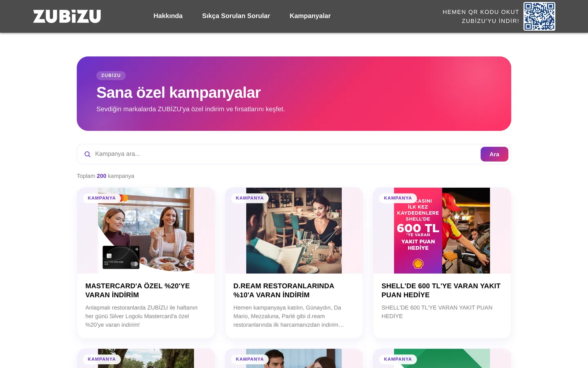This screenshot has width=588, height=368.
Task: Click KAMPANYA tag on Shell card
Action: (398, 198)
